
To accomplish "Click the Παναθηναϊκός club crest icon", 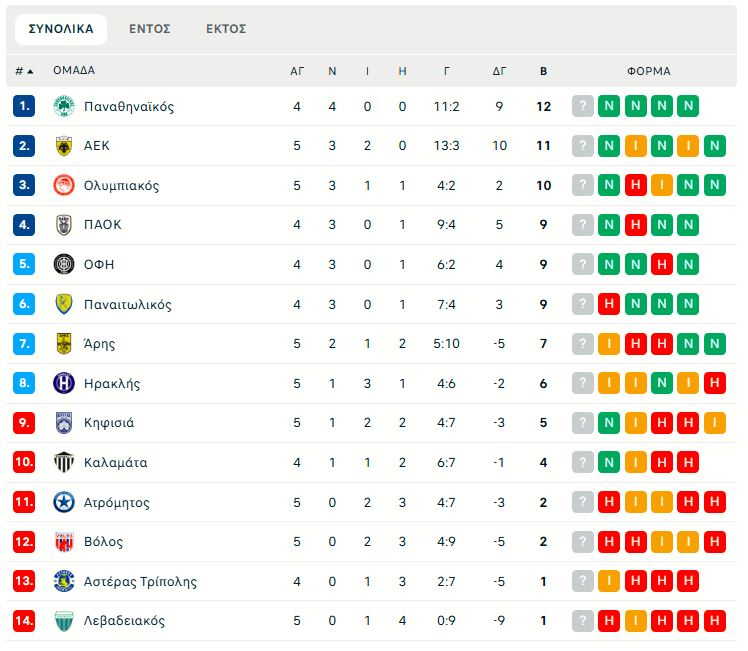I will (x=63, y=106).
